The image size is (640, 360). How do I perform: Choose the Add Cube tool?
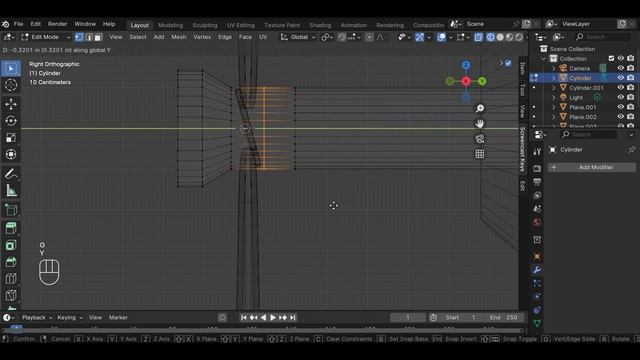point(11,210)
